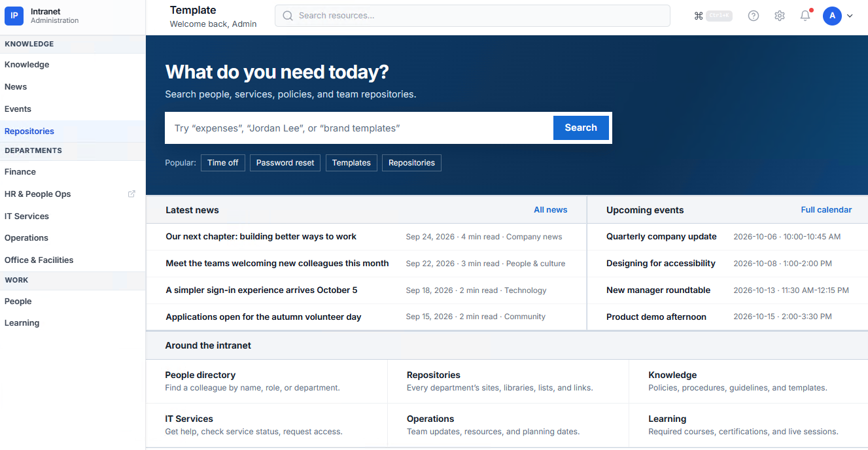Open the Full calendar link
Viewport: 868px width, 450px height.
click(x=826, y=210)
